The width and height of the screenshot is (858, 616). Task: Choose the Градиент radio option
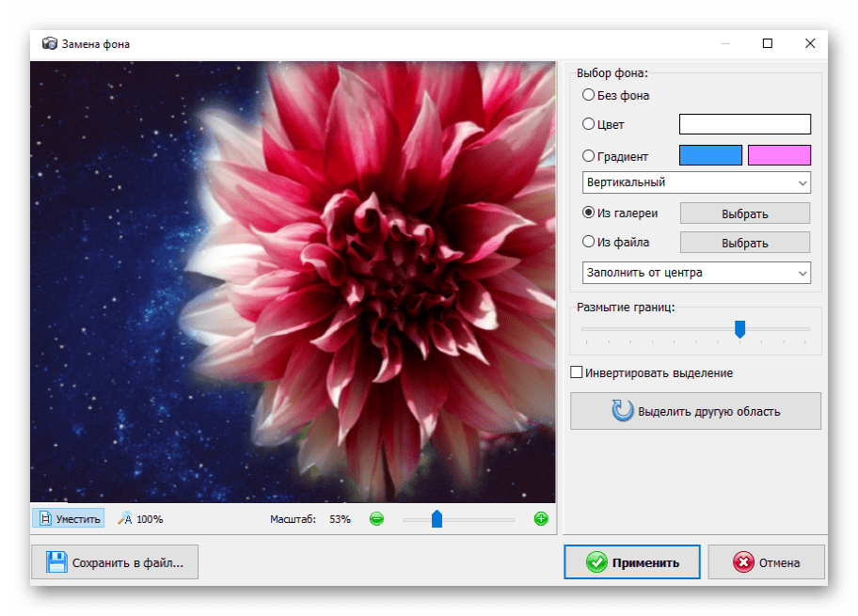tap(589, 156)
